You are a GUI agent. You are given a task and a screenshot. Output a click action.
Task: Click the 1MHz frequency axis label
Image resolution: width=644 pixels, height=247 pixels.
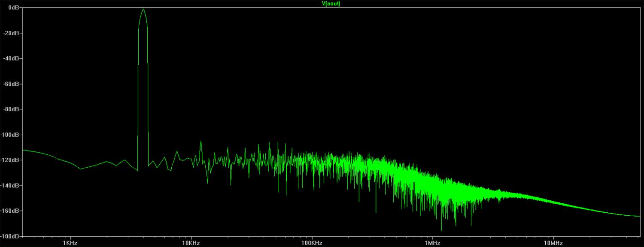click(x=432, y=243)
